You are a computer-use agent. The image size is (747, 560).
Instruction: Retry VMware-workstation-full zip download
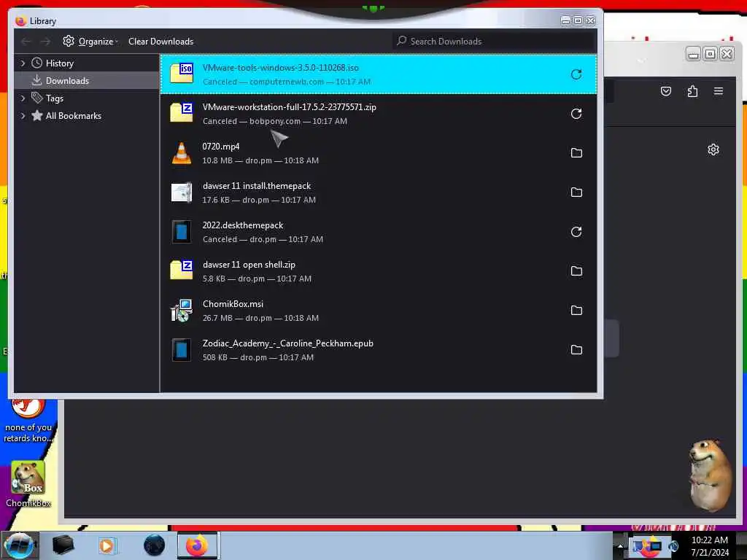[x=576, y=114]
